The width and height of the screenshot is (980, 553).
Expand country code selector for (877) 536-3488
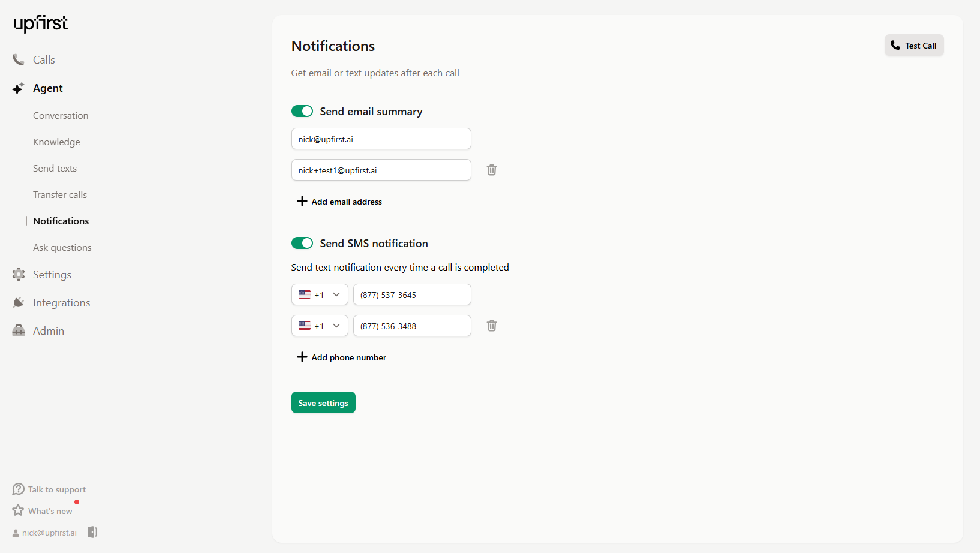320,326
